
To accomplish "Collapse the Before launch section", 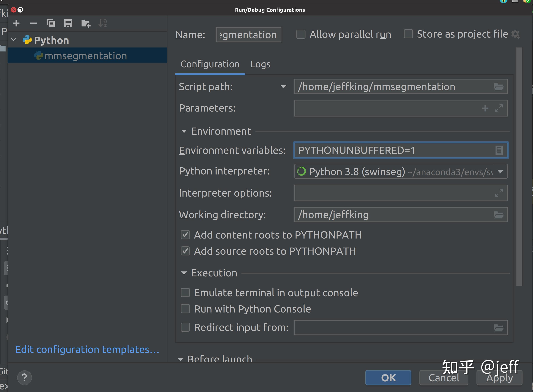I will (x=180, y=359).
